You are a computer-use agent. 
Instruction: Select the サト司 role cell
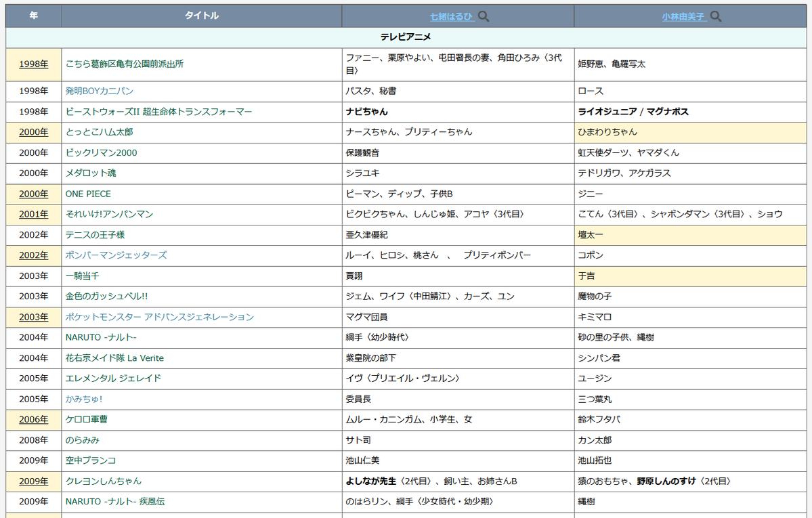[458, 440]
